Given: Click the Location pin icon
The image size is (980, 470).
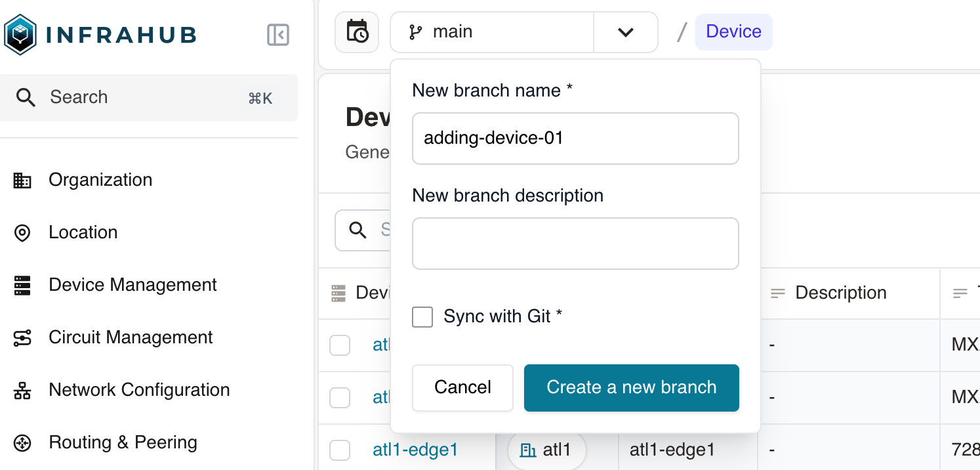Looking at the screenshot, I should click(x=22, y=233).
